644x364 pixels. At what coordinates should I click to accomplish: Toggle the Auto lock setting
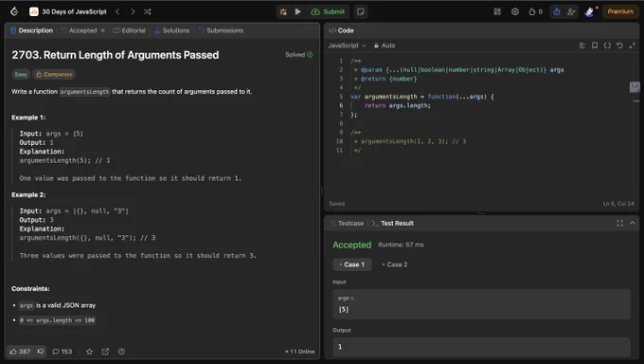click(385, 45)
